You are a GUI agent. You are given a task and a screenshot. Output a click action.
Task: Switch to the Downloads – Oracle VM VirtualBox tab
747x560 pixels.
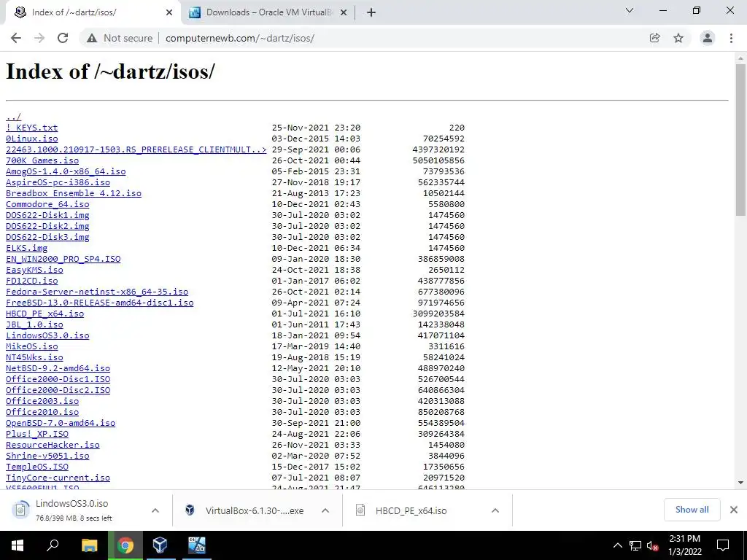[268, 12]
